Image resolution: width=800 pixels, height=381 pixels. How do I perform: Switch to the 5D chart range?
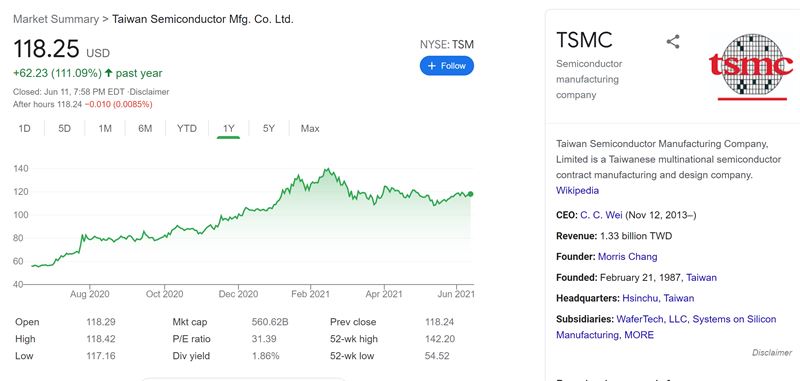point(64,129)
